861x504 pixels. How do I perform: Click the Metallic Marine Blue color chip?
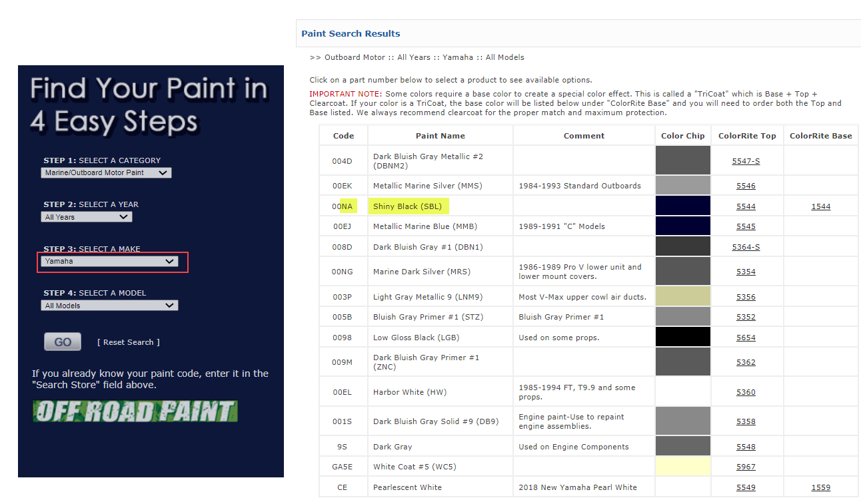[x=682, y=226]
